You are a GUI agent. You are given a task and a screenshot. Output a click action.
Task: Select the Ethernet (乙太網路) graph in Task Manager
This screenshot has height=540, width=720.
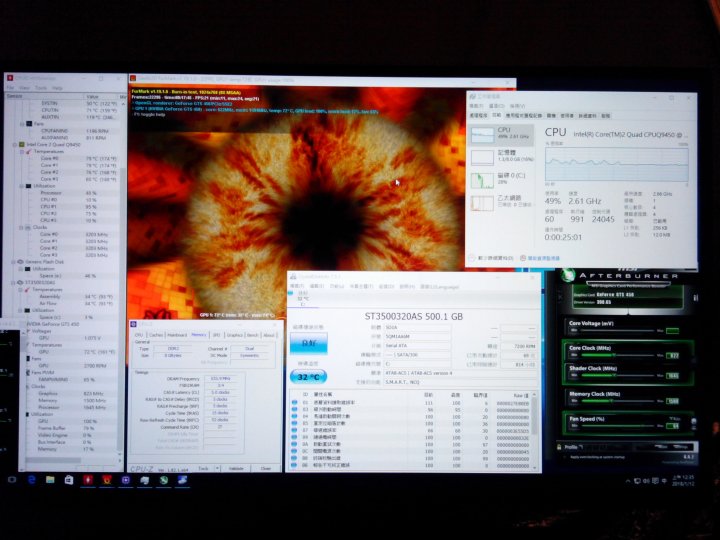[483, 202]
